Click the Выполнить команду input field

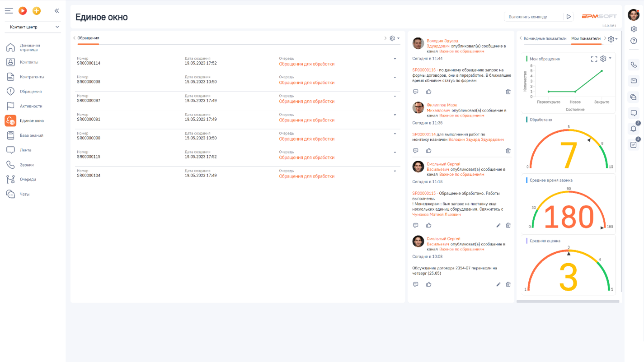533,17
